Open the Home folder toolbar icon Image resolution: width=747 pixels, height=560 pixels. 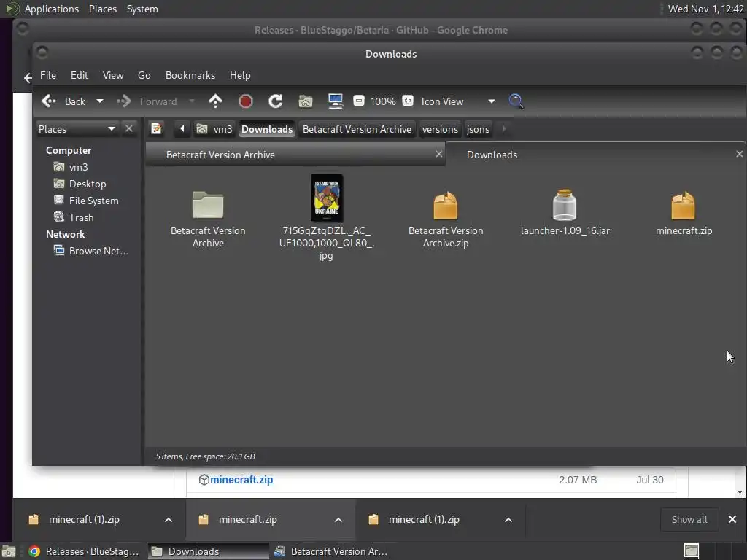pos(306,101)
